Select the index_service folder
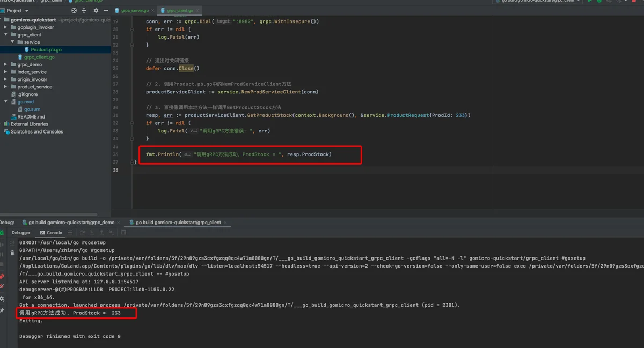The height and width of the screenshot is (348, 644). coord(32,72)
